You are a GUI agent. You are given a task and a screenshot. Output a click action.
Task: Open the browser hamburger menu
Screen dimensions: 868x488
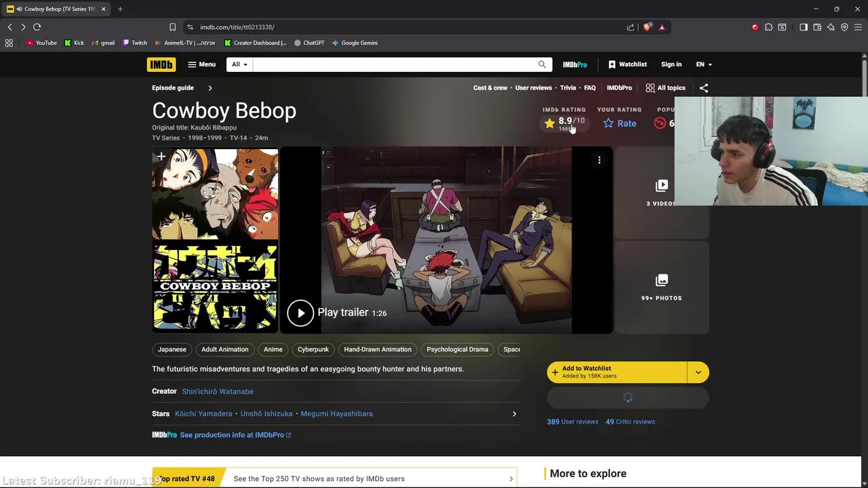pyautogui.click(x=858, y=27)
